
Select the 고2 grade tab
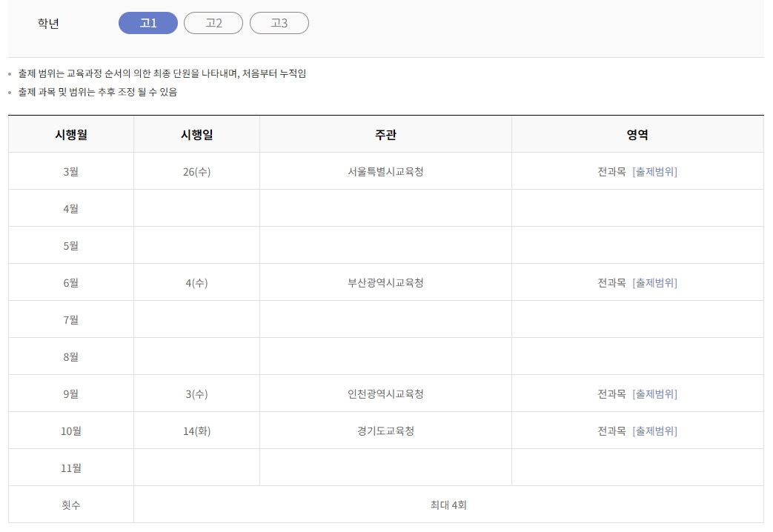(x=213, y=22)
